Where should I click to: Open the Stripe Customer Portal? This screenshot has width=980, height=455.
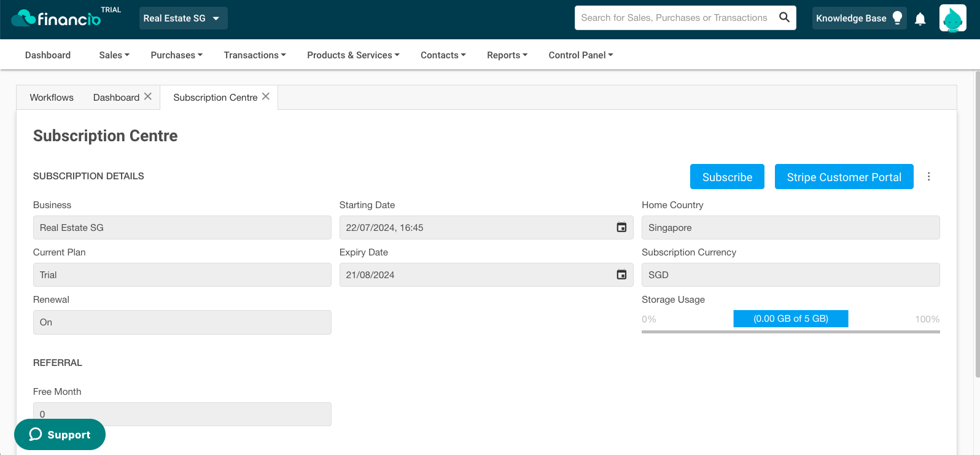(844, 177)
